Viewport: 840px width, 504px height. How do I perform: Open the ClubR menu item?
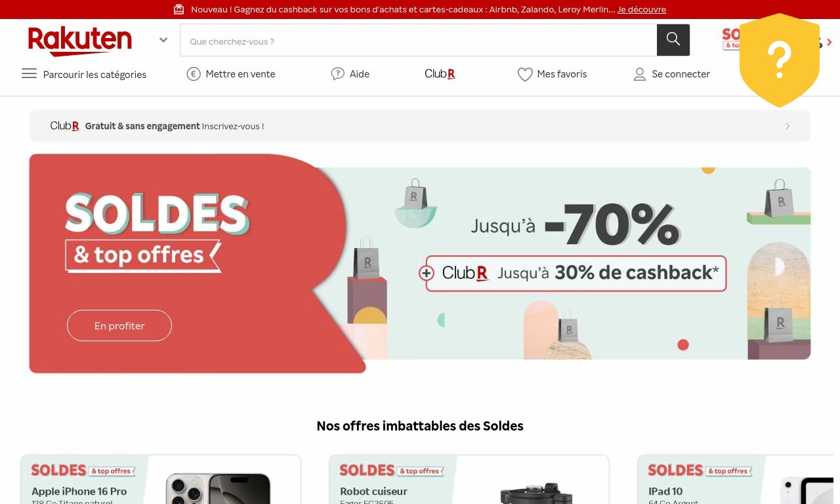pos(440,74)
